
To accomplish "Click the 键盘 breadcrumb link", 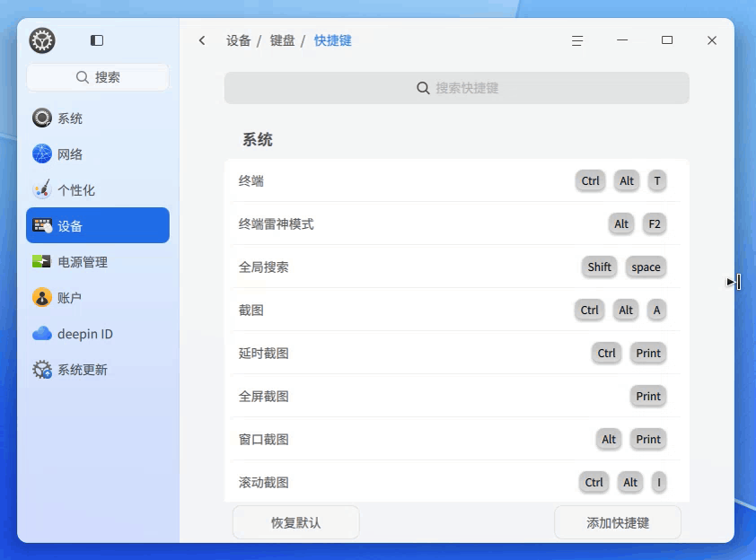I will coord(282,40).
